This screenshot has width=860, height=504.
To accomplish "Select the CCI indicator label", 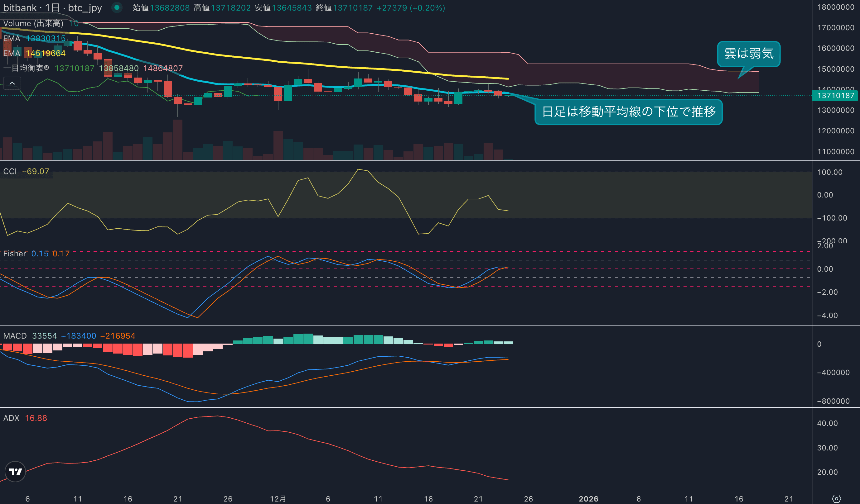I will point(10,171).
